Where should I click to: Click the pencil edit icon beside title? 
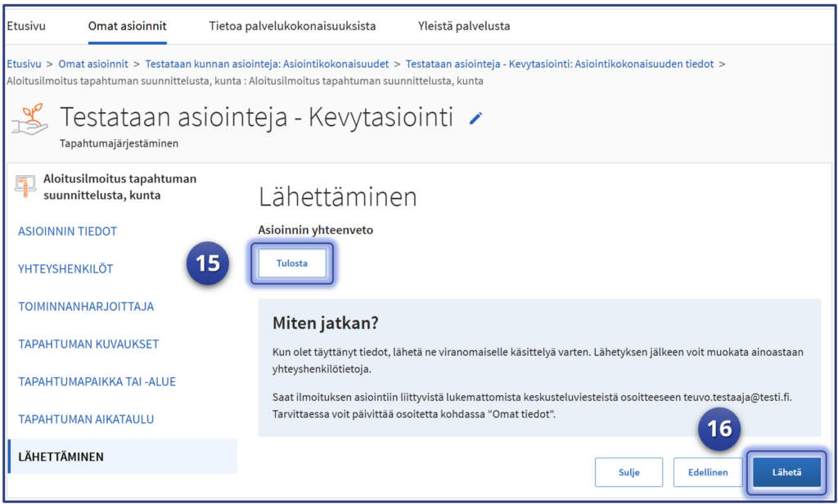coord(475,119)
